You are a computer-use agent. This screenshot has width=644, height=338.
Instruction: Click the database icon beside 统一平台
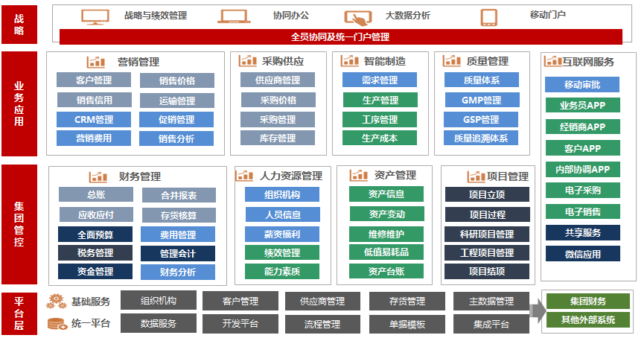tap(57, 323)
